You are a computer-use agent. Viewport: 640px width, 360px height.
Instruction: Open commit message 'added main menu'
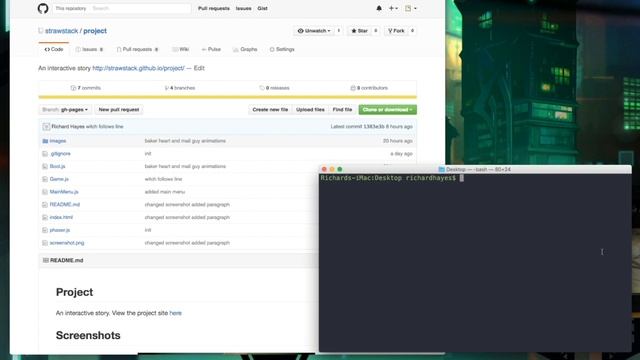165,192
